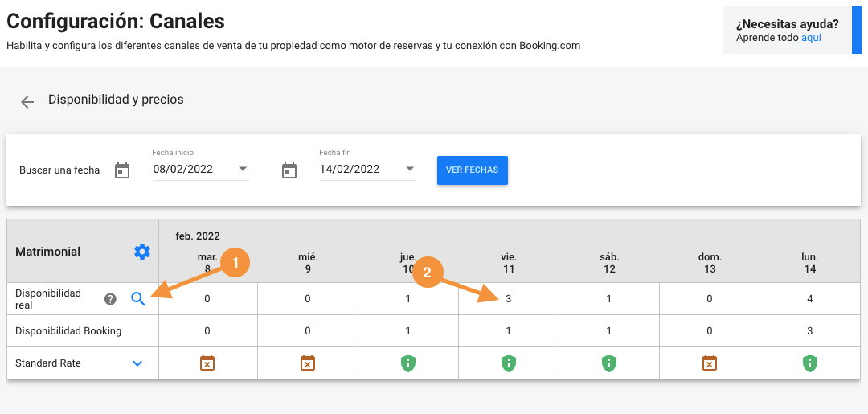Image resolution: width=868 pixels, height=414 pixels.
Task: Select the real availability cell for vie. 11
Action: pyautogui.click(x=509, y=299)
